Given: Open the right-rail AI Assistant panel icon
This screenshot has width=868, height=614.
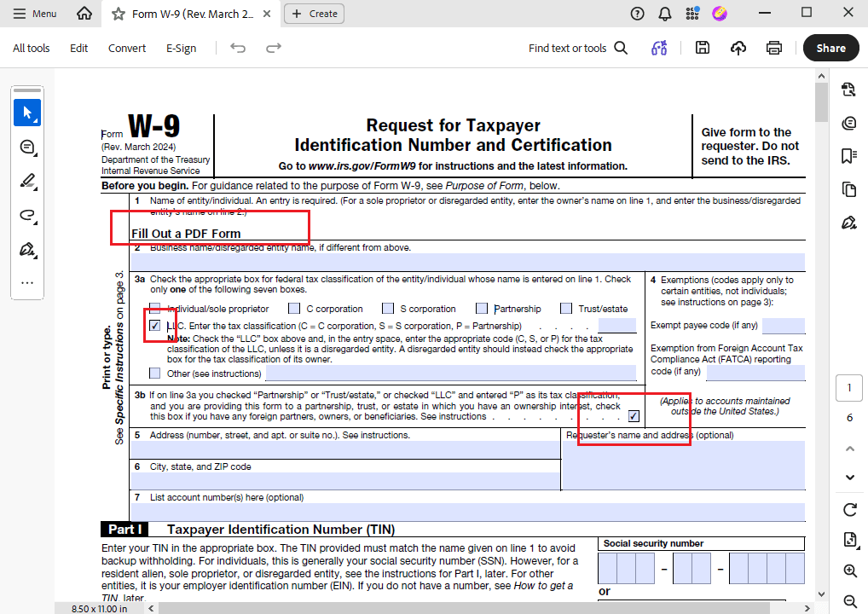Looking at the screenshot, I should point(848,90).
